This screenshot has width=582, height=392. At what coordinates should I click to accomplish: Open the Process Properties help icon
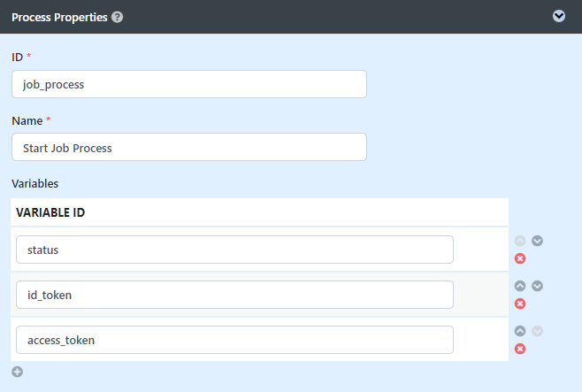point(118,17)
